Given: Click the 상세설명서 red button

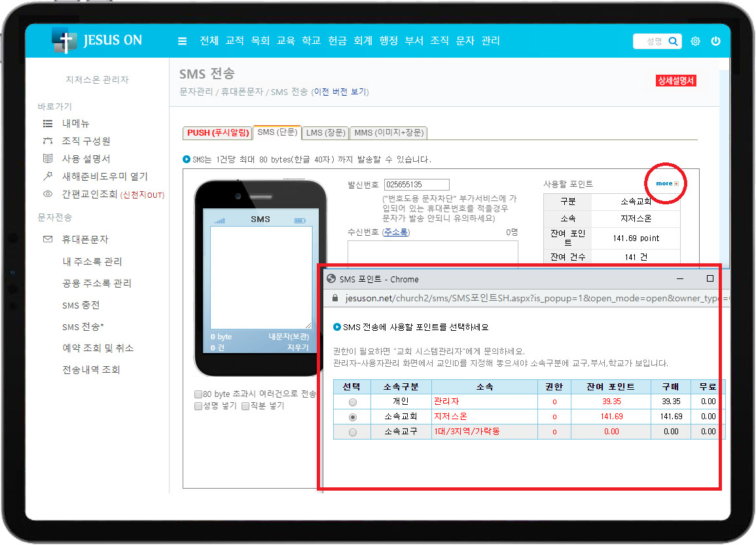Looking at the screenshot, I should (x=675, y=81).
